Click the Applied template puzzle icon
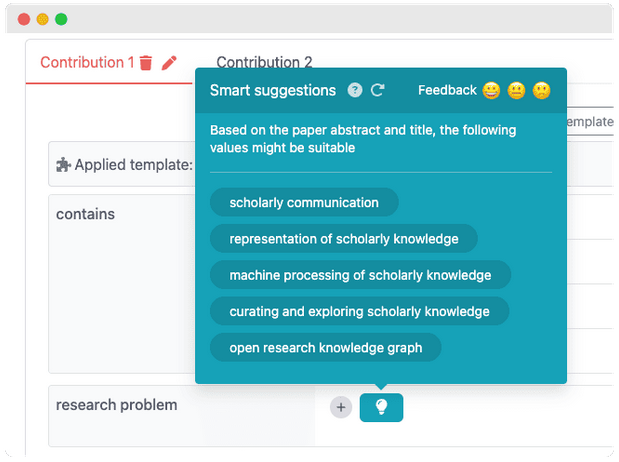 [x=64, y=165]
